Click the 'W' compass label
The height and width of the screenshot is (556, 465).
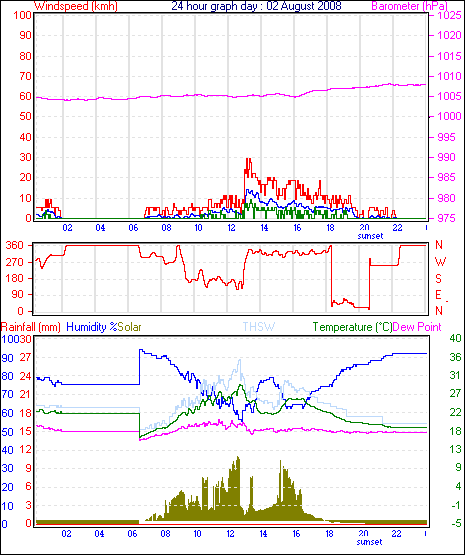coord(440,262)
